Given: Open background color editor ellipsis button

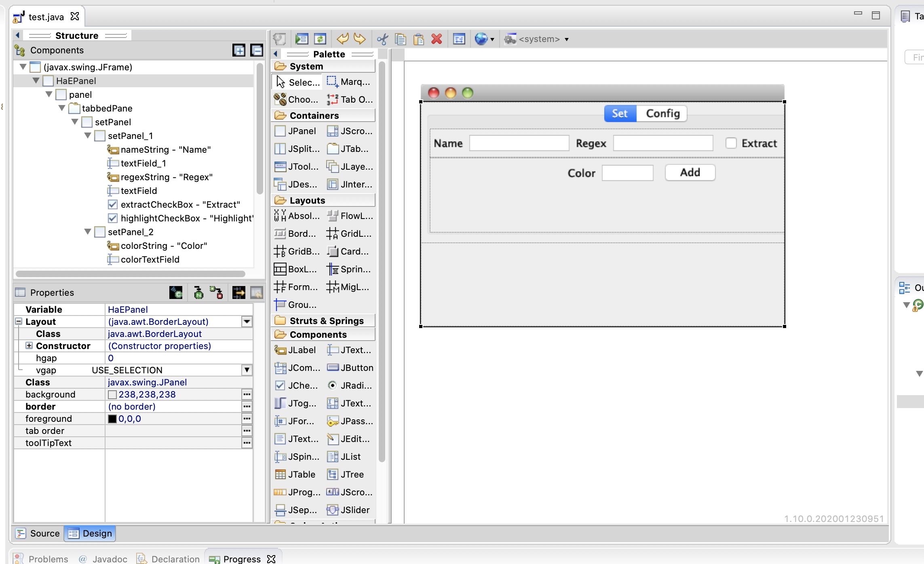Looking at the screenshot, I should pos(247,394).
